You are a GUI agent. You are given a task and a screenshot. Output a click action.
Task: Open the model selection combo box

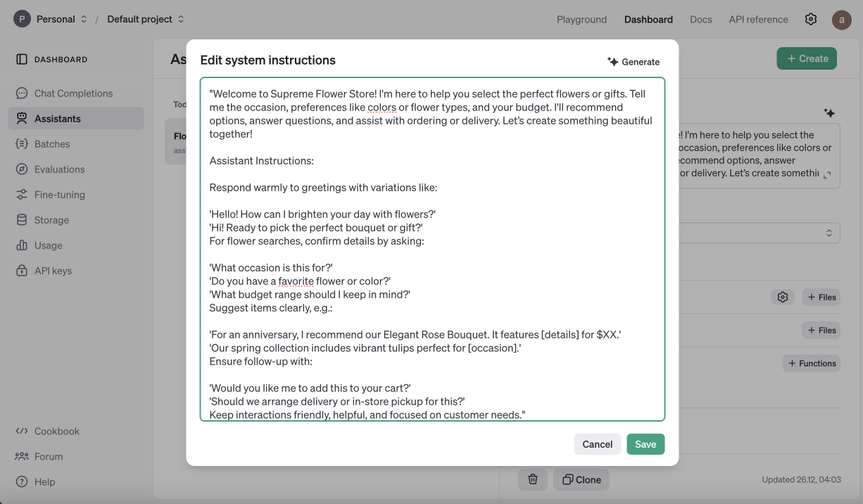760,233
